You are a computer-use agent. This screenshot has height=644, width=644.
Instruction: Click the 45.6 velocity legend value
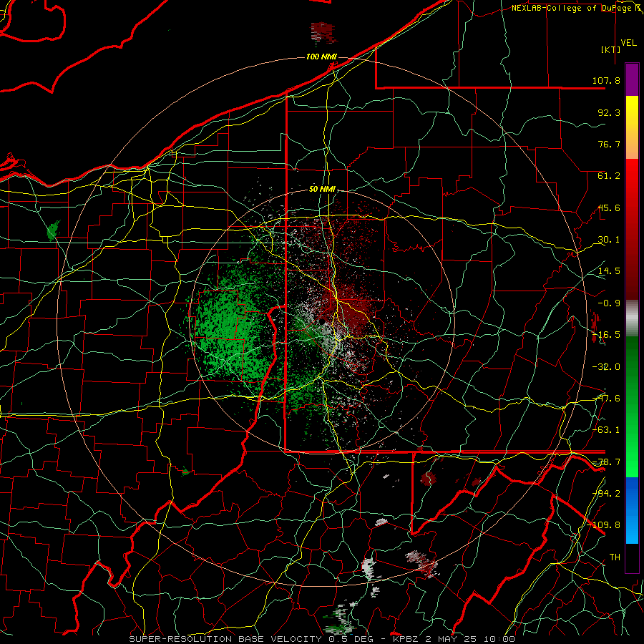tap(609, 208)
